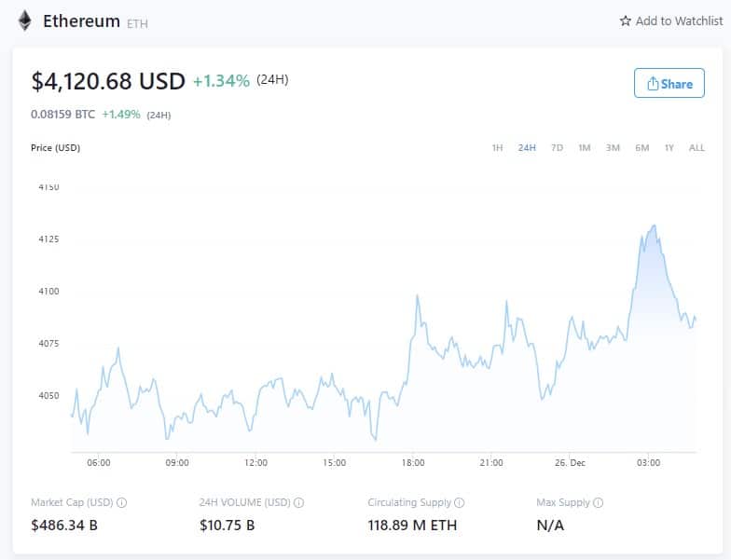Image resolution: width=731 pixels, height=560 pixels.
Task: Click the +1.49% BTC change value
Action: [121, 114]
